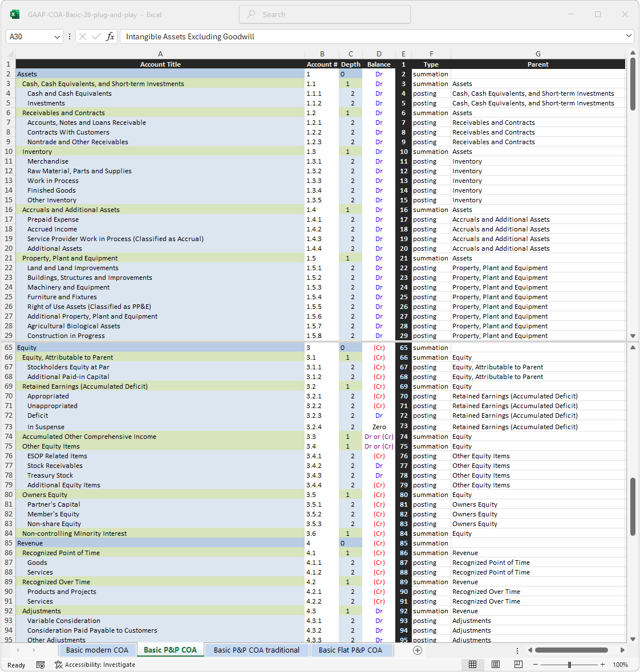
Task: Select 'Machinery and Equipment' cell
Action: tap(160, 288)
